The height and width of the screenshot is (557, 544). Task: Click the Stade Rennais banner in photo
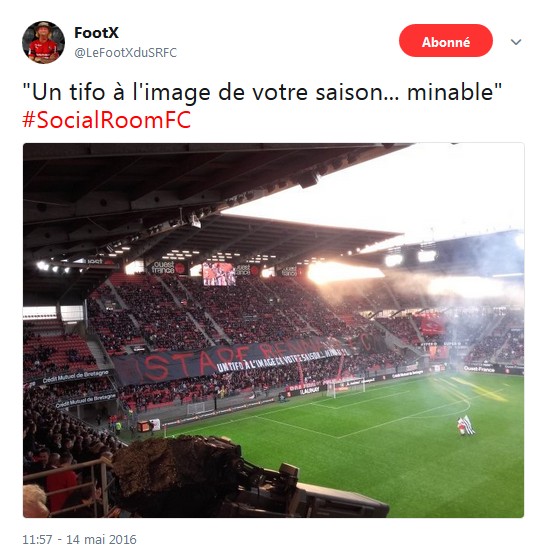click(227, 361)
